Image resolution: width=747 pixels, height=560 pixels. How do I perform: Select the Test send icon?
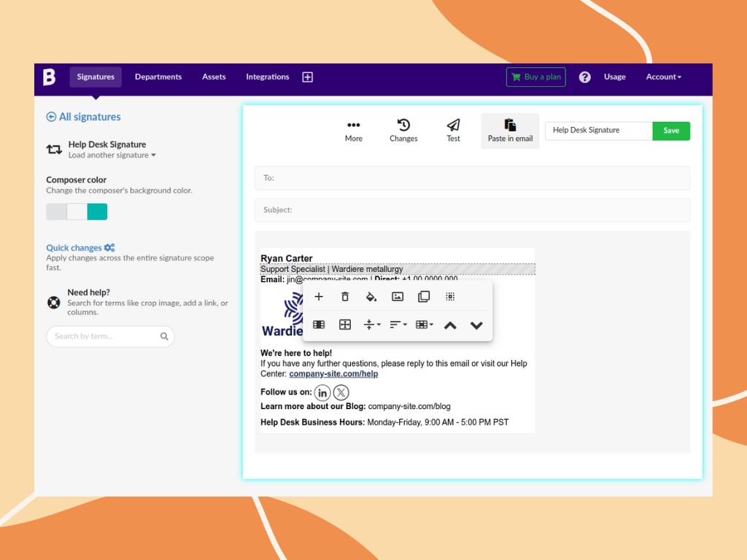point(452,125)
